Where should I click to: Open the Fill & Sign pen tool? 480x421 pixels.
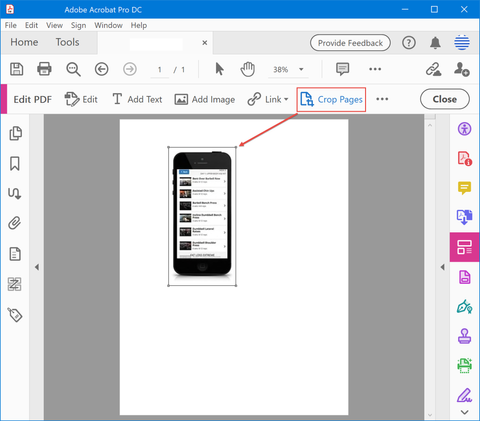pos(464,395)
